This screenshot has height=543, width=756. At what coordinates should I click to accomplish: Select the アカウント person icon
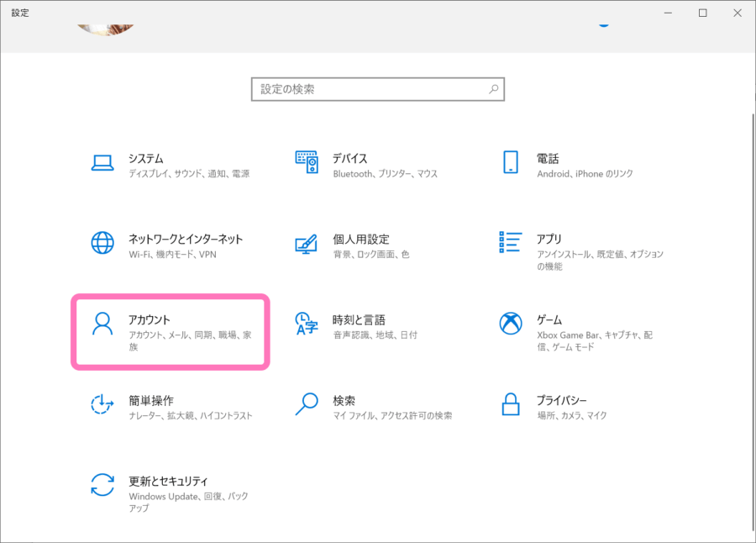click(102, 326)
